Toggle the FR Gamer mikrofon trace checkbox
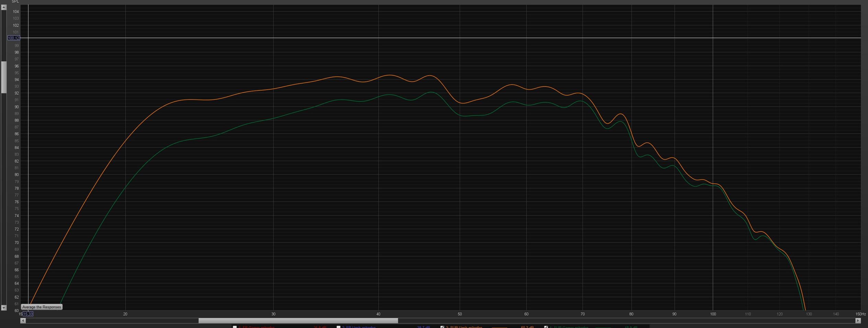The image size is (868, 328). 235,327
